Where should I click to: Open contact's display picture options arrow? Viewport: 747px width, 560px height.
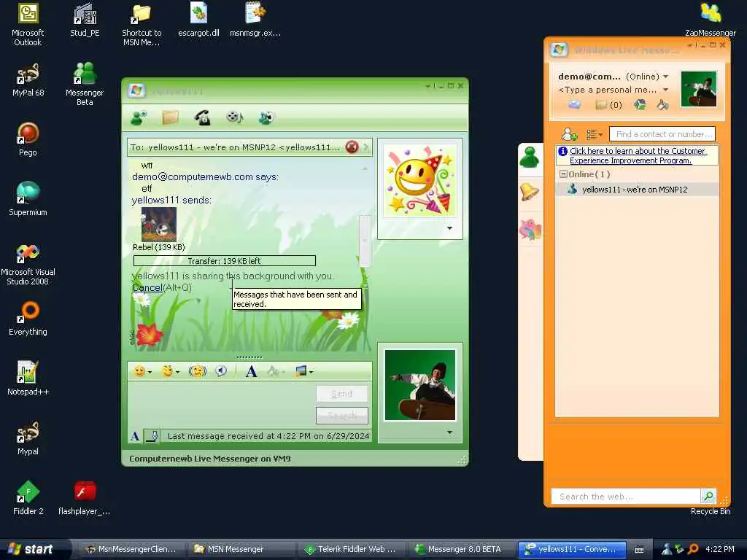[x=449, y=228]
